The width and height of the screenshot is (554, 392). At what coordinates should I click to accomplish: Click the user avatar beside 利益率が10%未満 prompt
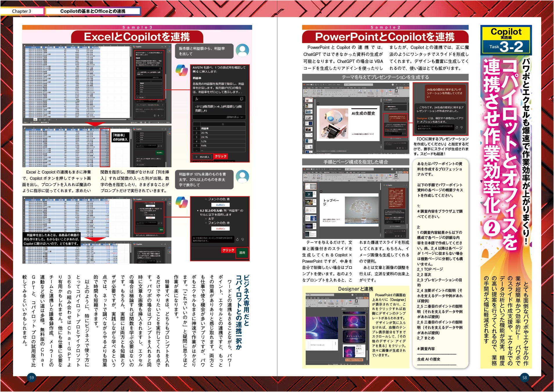[242, 176]
